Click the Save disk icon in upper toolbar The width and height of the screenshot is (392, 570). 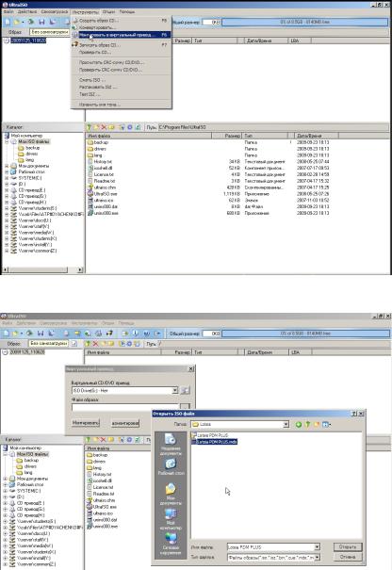tap(41, 22)
